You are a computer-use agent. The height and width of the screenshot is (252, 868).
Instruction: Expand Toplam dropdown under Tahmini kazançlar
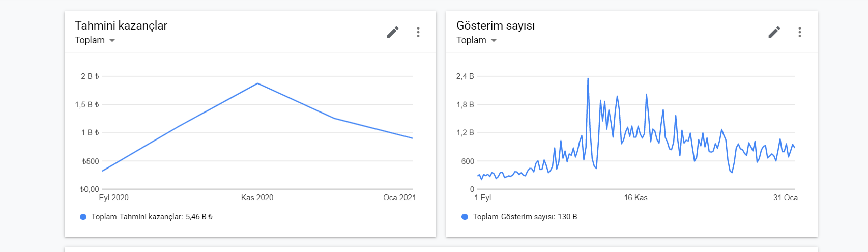coord(95,40)
